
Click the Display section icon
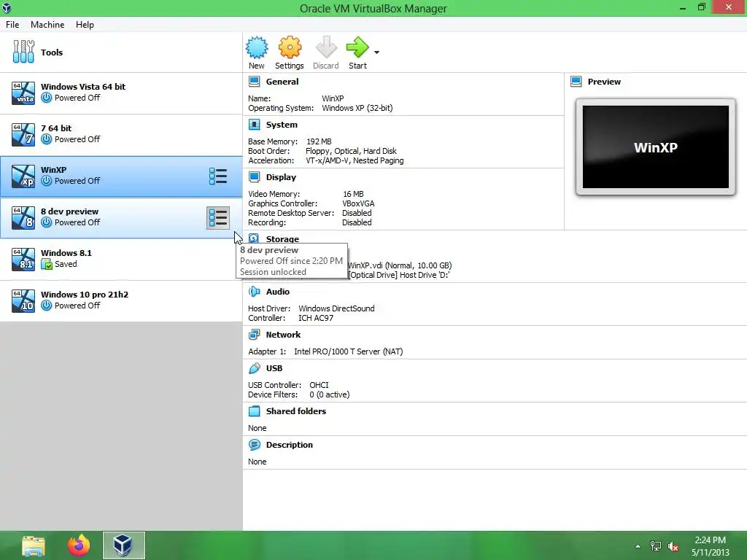point(255,177)
